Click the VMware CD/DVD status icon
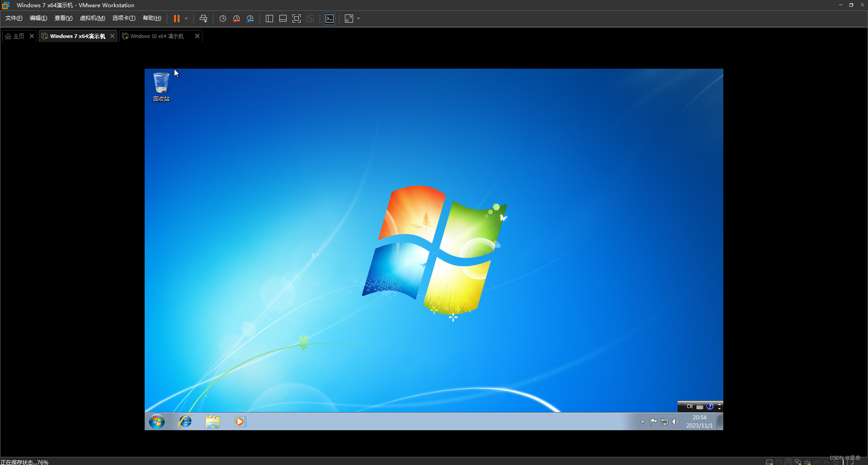 point(779,462)
